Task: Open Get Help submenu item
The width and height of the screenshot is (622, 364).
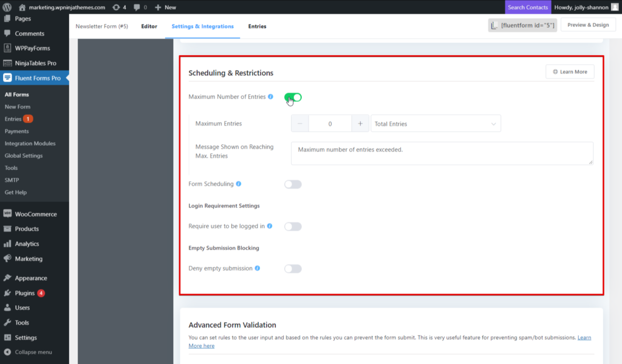Action: pyautogui.click(x=15, y=192)
